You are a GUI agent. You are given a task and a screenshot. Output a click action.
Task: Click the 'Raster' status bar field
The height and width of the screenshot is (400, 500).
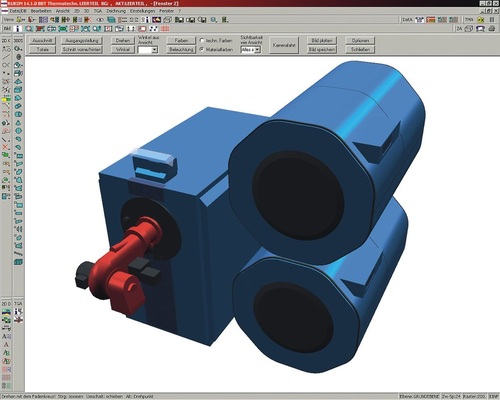click(x=475, y=396)
